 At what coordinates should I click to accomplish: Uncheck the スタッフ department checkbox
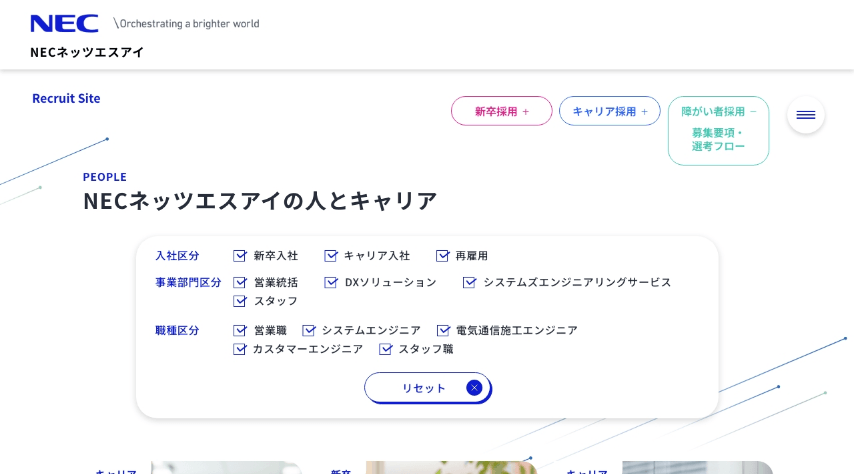(240, 301)
